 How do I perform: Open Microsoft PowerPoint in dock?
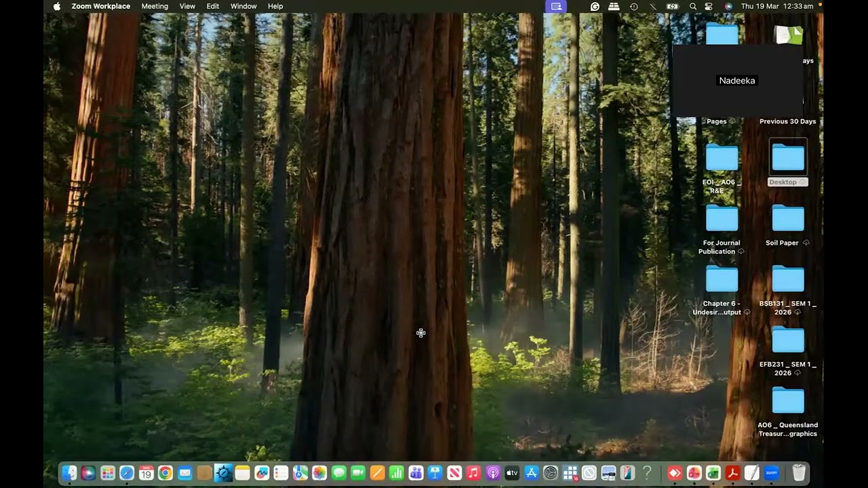[x=694, y=473]
